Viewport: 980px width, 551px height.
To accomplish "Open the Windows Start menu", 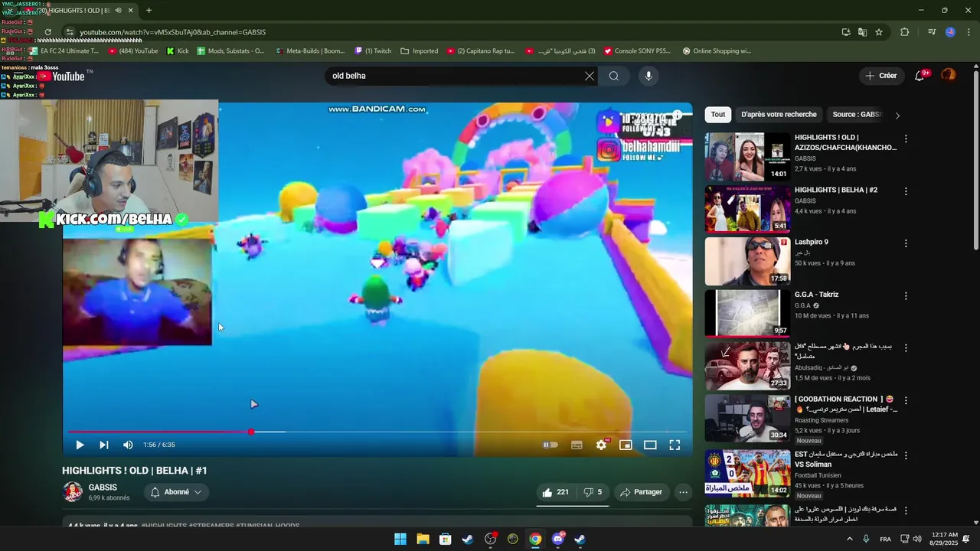I will click(400, 540).
